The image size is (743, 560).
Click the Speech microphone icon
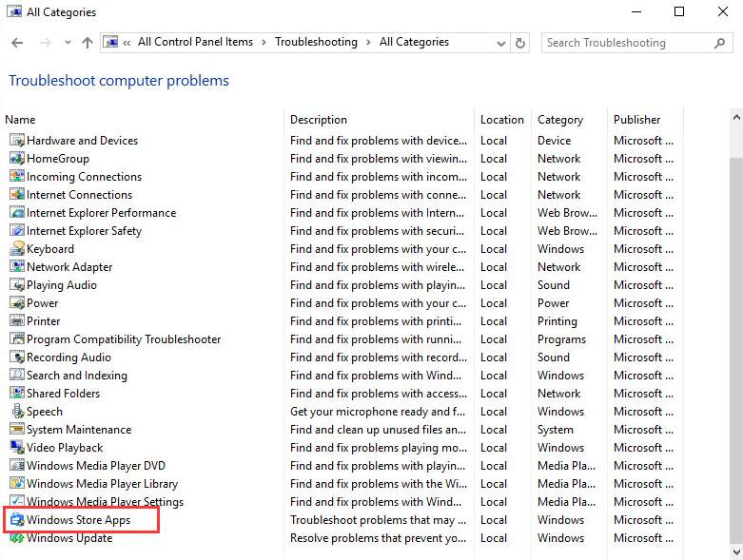(17, 411)
